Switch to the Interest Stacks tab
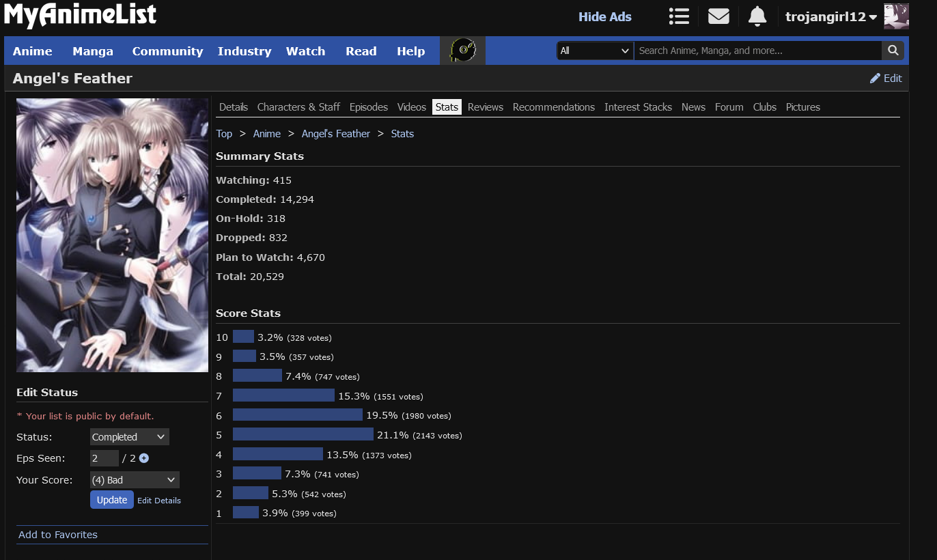 pos(638,107)
